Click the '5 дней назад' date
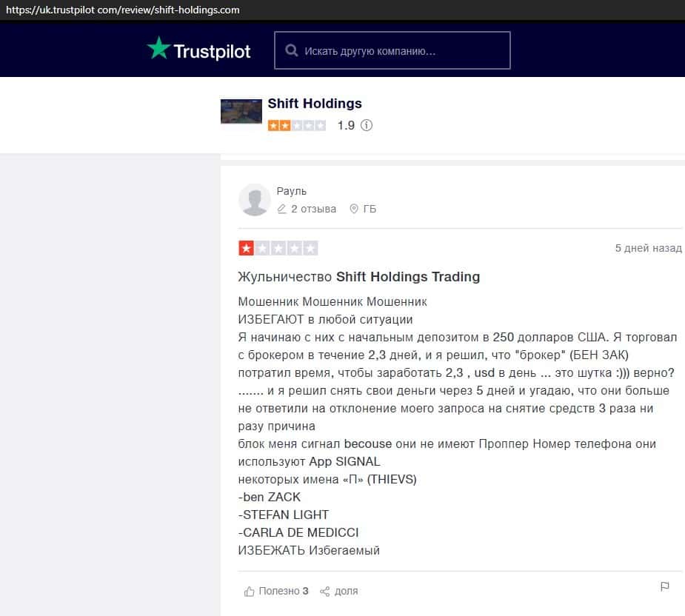685x616 pixels. tap(648, 248)
